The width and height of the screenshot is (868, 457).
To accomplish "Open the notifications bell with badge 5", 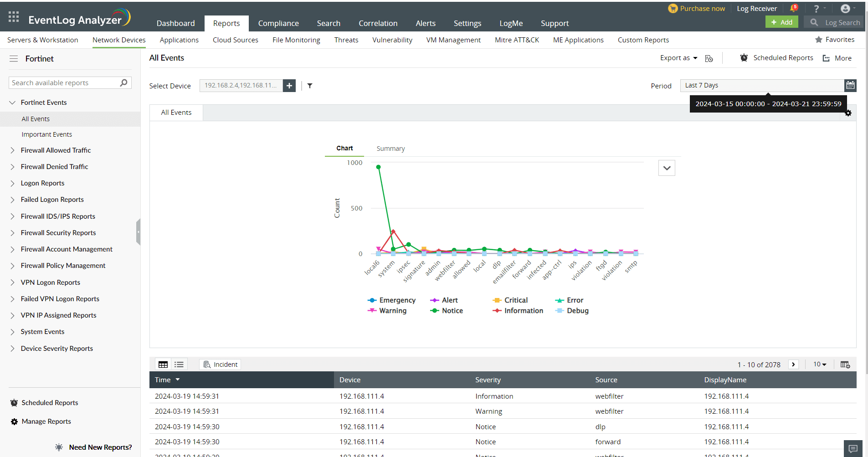I will click(794, 8).
